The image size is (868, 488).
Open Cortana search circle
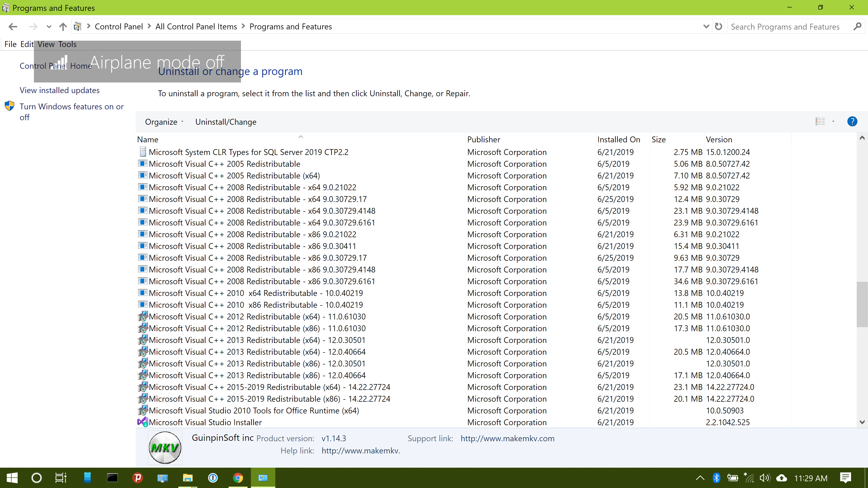pyautogui.click(x=36, y=478)
